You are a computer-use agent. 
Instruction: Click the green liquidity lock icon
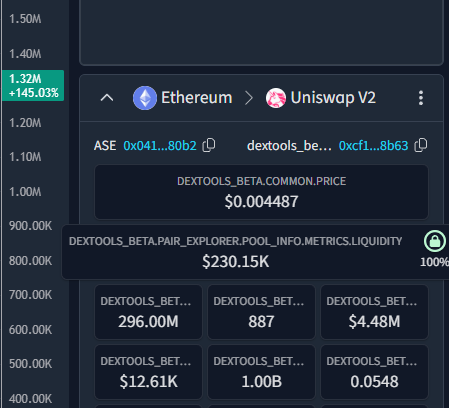(435, 241)
